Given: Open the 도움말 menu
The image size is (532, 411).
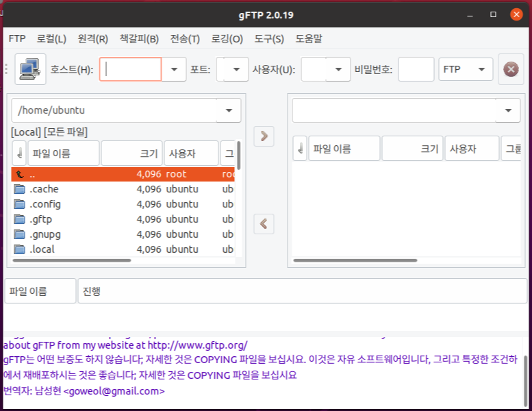Looking at the screenshot, I should pyautogui.click(x=308, y=38).
